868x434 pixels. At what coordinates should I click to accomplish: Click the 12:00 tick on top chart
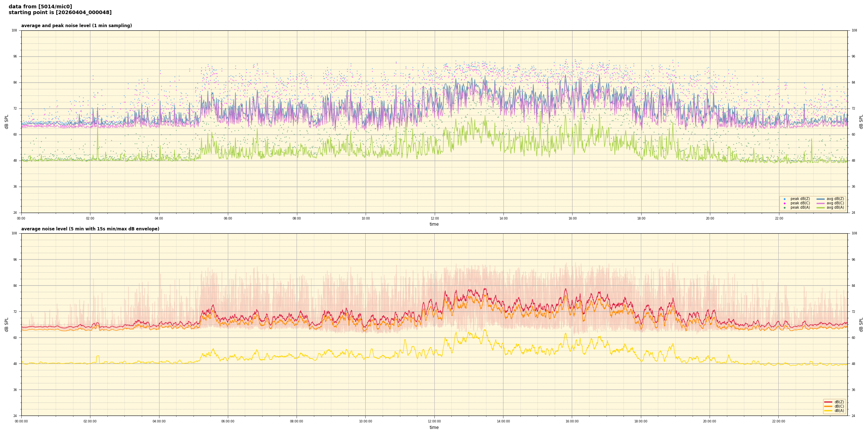(x=434, y=218)
